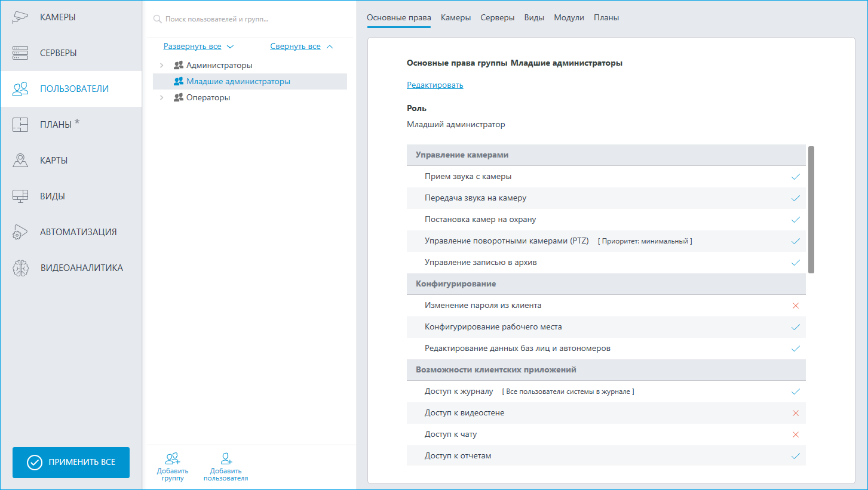The height and width of the screenshot is (490, 868).
Task: Click the Приоритет: минимальный label
Action: point(645,242)
